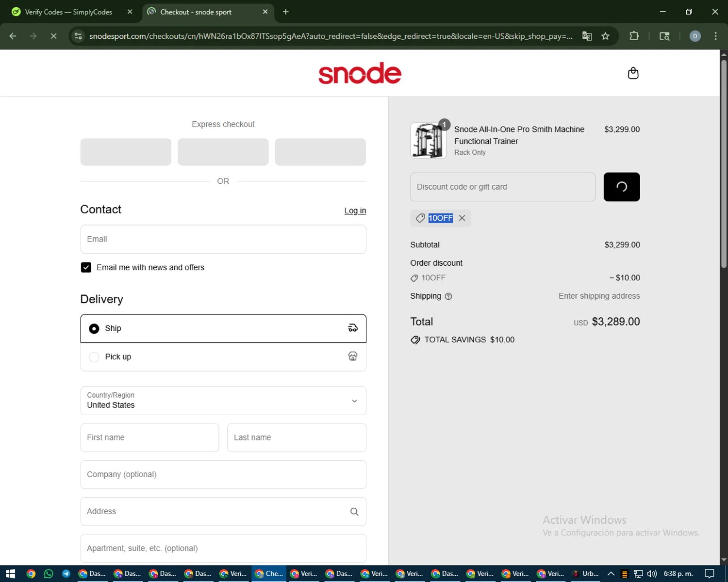Click the discount tag icon beside 10OFF chip
This screenshot has height=582, width=728.
click(420, 218)
